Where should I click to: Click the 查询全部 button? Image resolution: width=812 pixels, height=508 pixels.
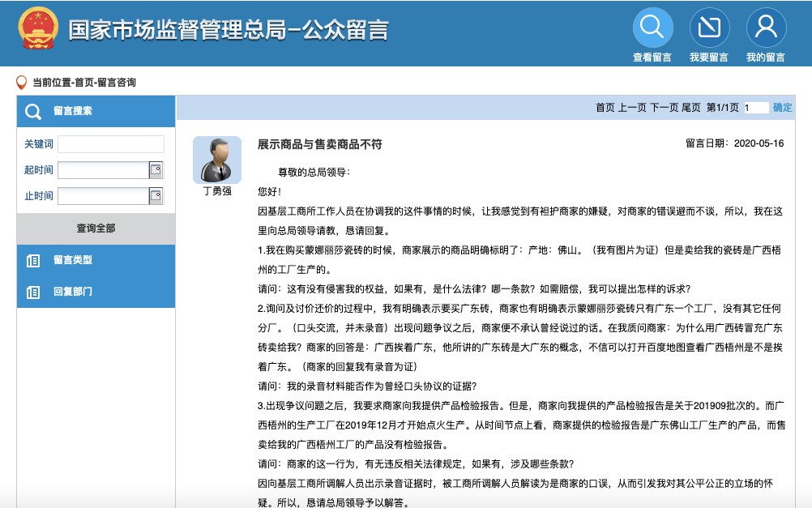96,228
